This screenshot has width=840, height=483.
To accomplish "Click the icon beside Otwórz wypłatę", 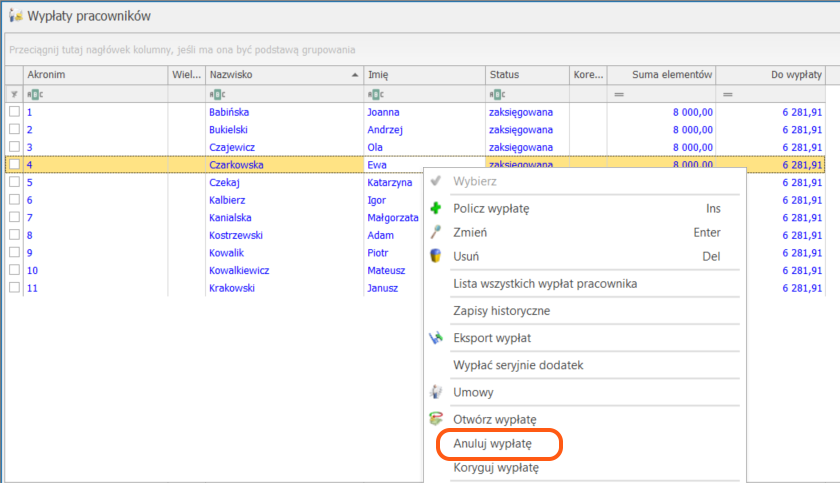I will 436,419.
